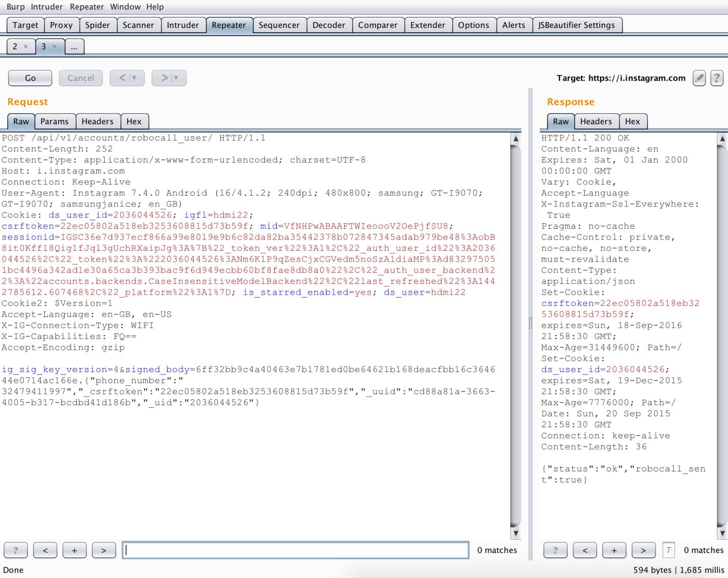Open the previous request history dropdown arrow

click(x=134, y=78)
